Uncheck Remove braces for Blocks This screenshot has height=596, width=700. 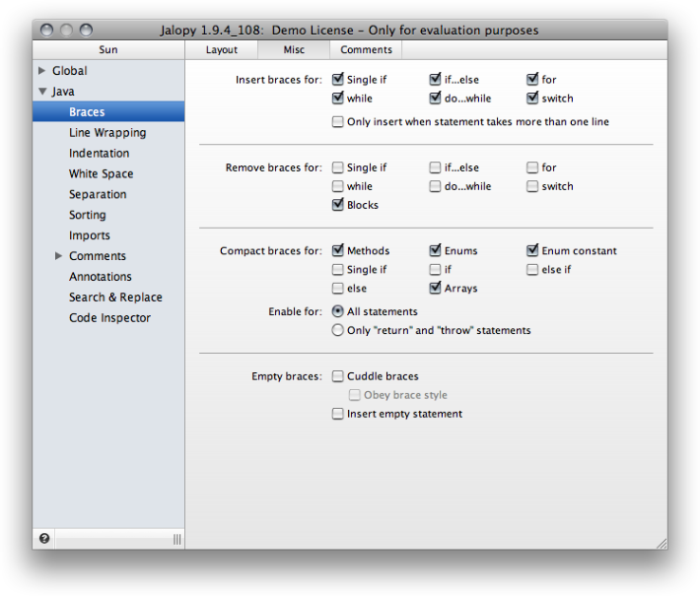point(338,205)
